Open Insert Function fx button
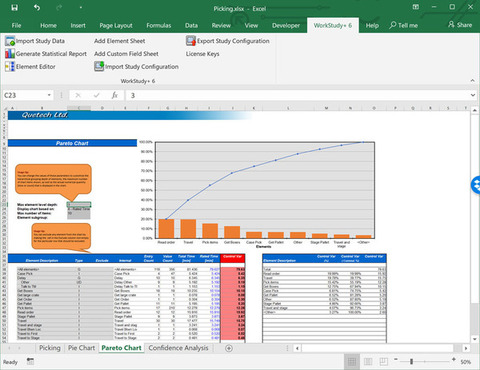 click(115, 96)
